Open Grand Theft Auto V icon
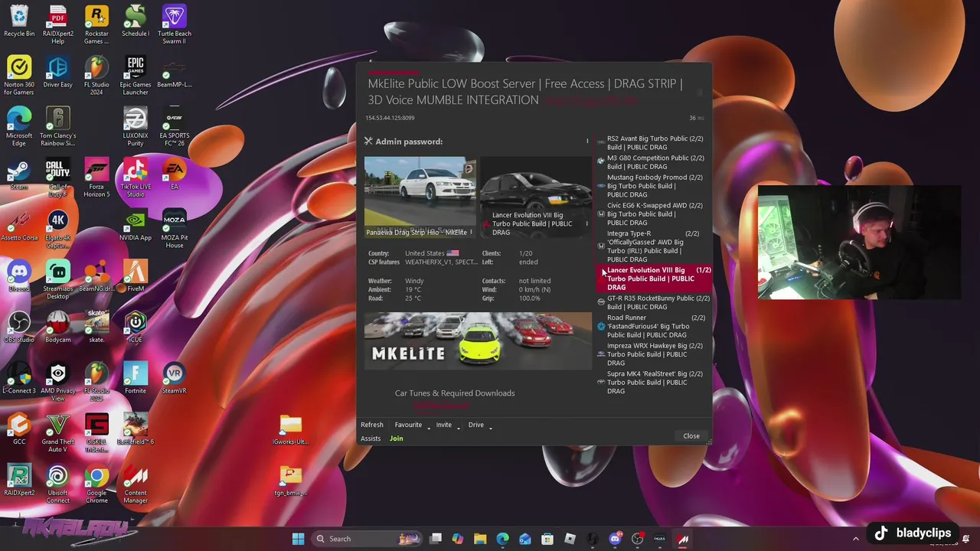980x551 pixels. pos(57,432)
